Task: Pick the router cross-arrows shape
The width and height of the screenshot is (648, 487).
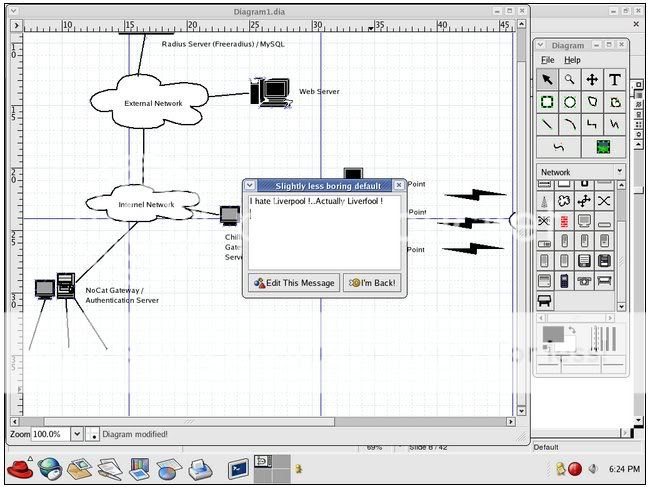Action: tap(584, 201)
